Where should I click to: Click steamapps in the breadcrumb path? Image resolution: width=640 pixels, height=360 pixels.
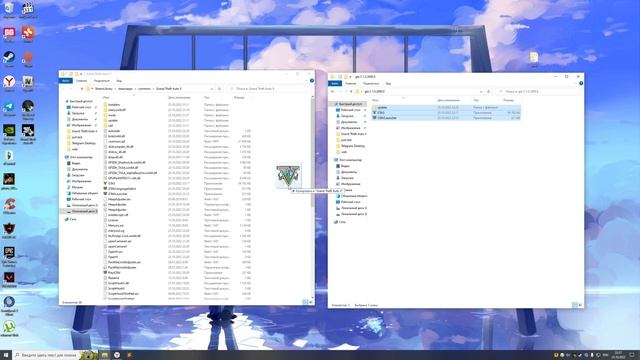tap(125, 89)
